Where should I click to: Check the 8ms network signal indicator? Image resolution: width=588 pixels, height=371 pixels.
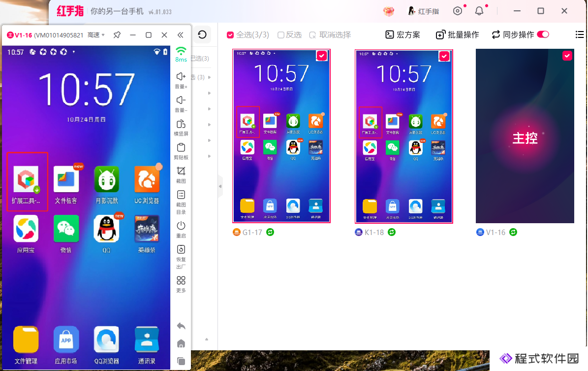click(x=181, y=55)
